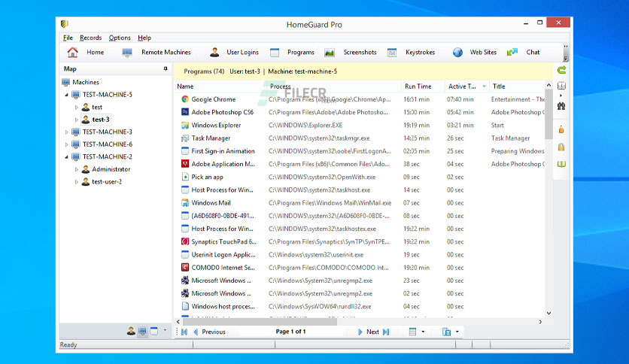Sort by the Run Time column header
This screenshot has height=364, width=629.
click(x=423, y=86)
